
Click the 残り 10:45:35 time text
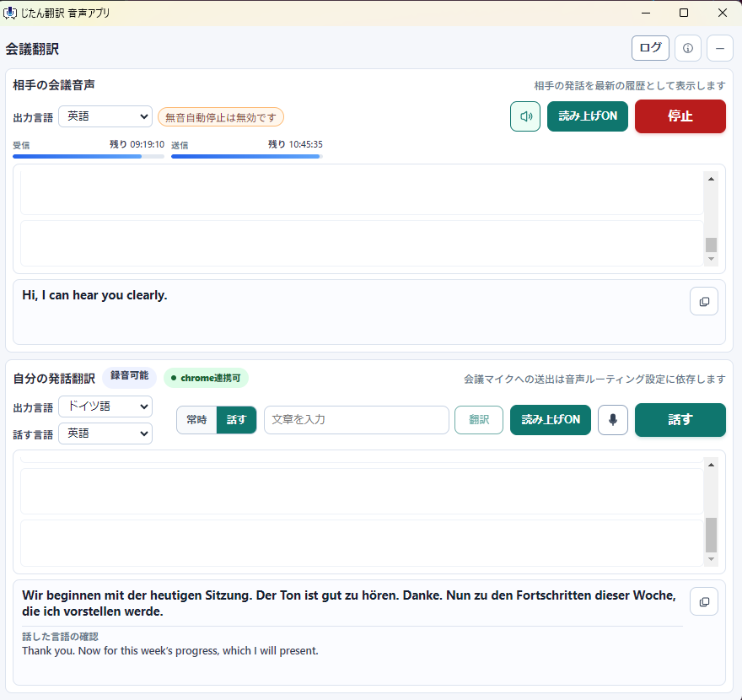pyautogui.click(x=295, y=144)
